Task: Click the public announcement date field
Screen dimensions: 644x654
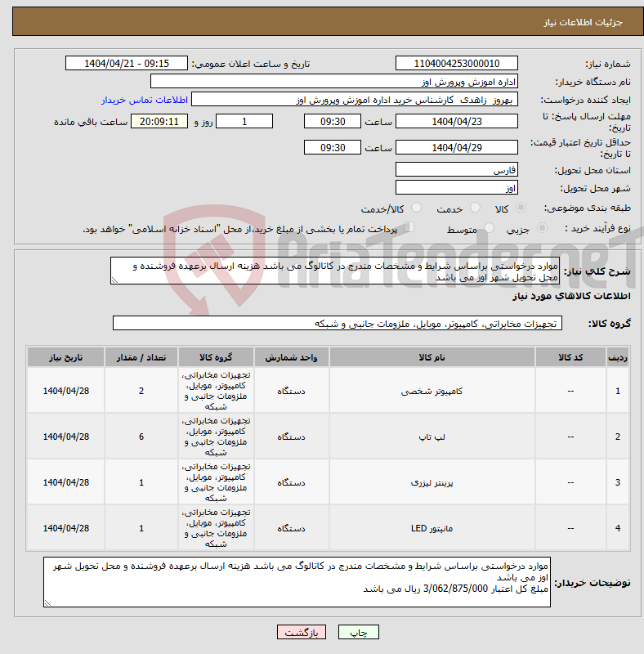Action: (127, 64)
